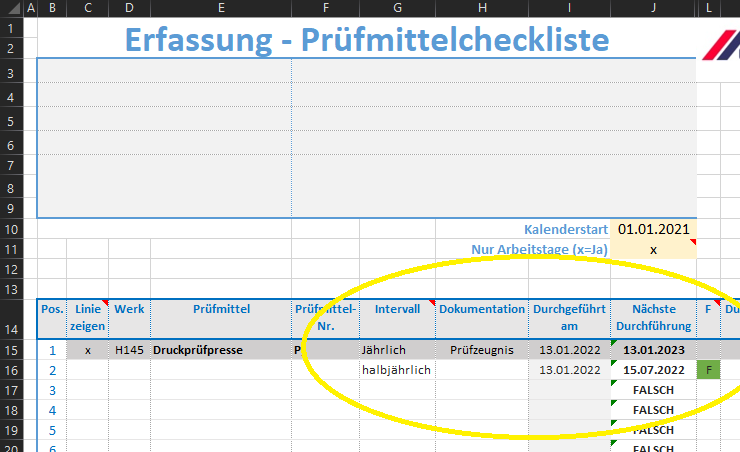Select row 15 header
Image resolution: width=740 pixels, height=452 pixels.
11,350
